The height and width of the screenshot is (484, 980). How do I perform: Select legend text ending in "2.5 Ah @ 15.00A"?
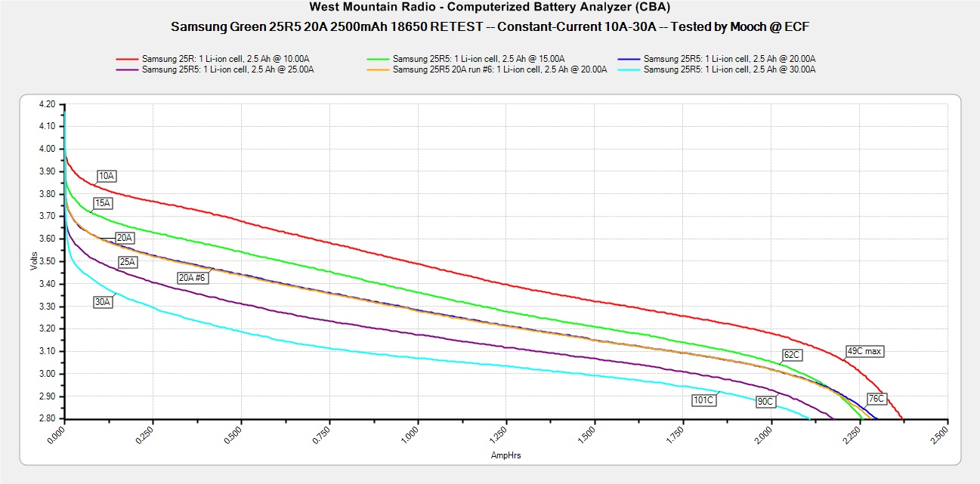coord(479,59)
